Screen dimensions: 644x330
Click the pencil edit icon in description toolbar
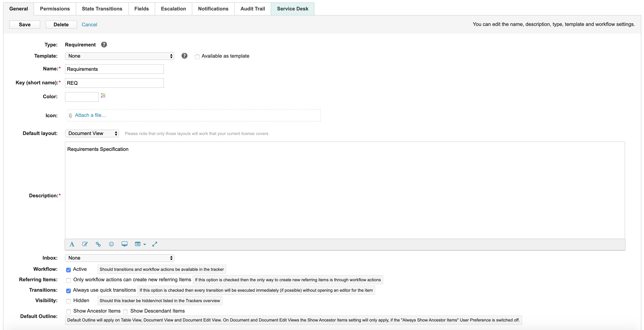tap(85, 244)
